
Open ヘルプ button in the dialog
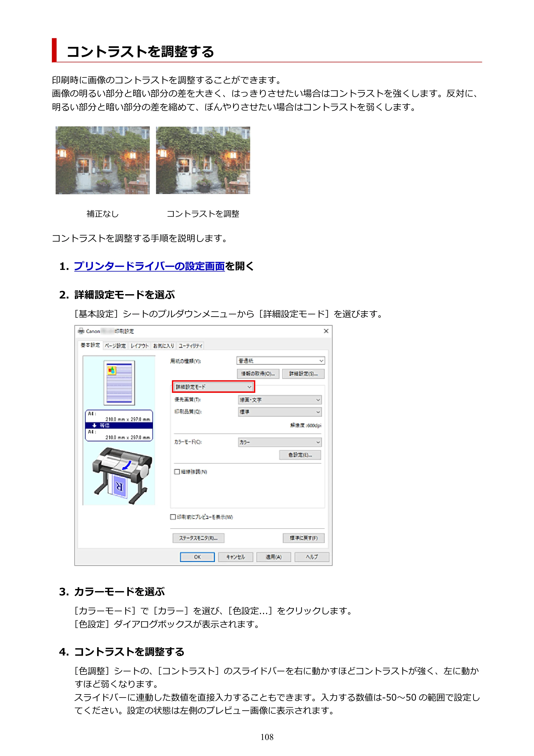pos(312,557)
